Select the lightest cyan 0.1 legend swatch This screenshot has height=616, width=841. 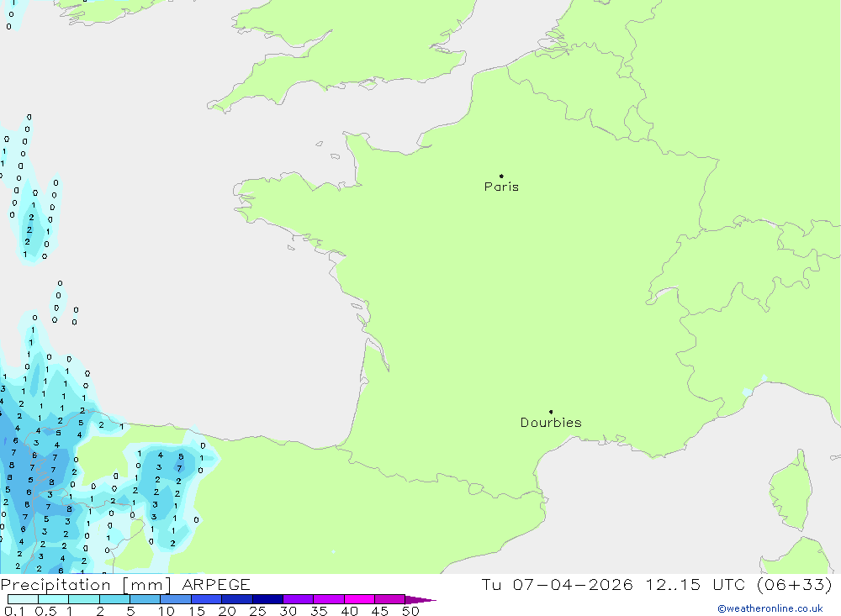tap(23, 599)
